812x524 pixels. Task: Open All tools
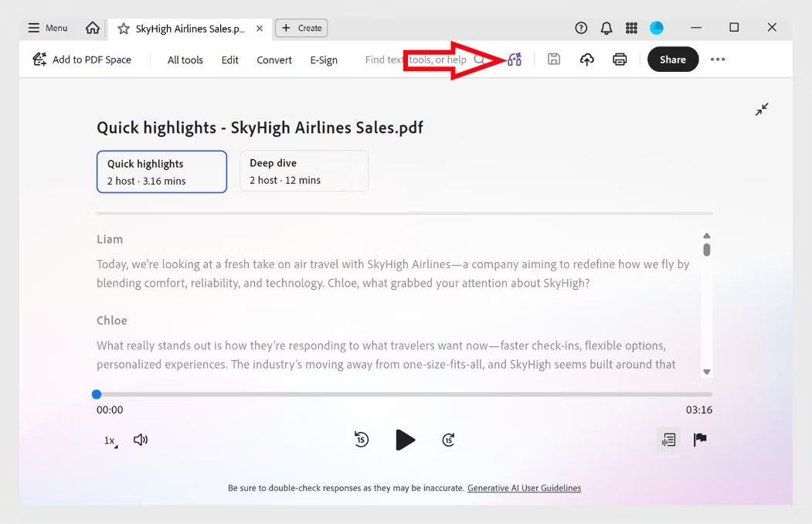185,60
